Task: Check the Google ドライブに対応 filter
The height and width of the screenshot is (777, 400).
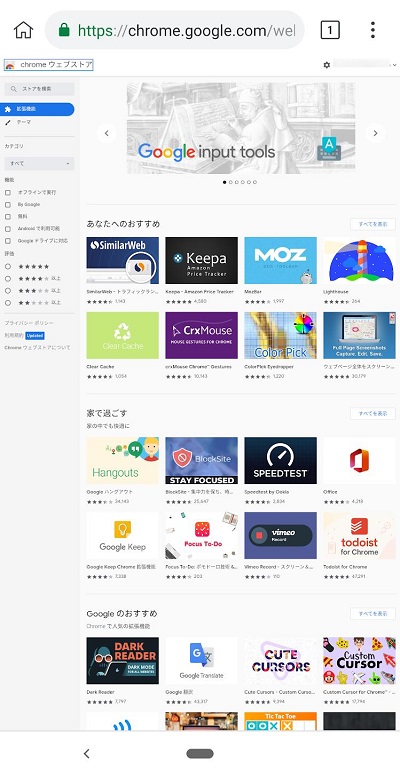Action: point(7,241)
